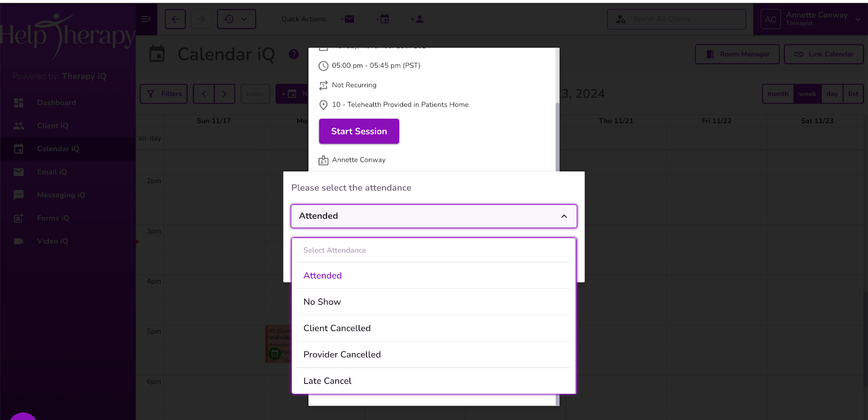Image resolution: width=868 pixels, height=420 pixels.
Task: Click the AC avatar badge
Action: coord(770,20)
